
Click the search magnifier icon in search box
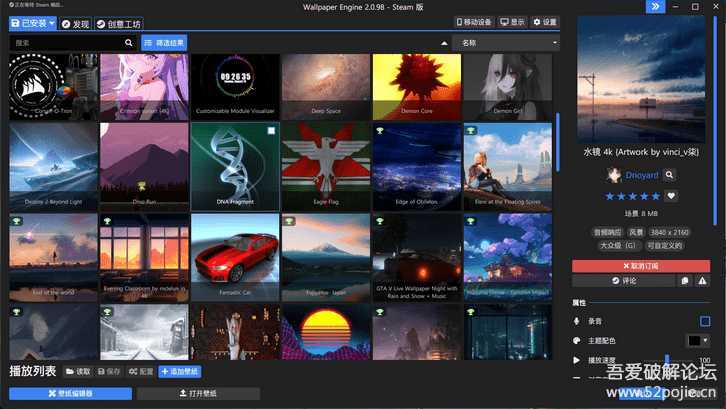(129, 43)
